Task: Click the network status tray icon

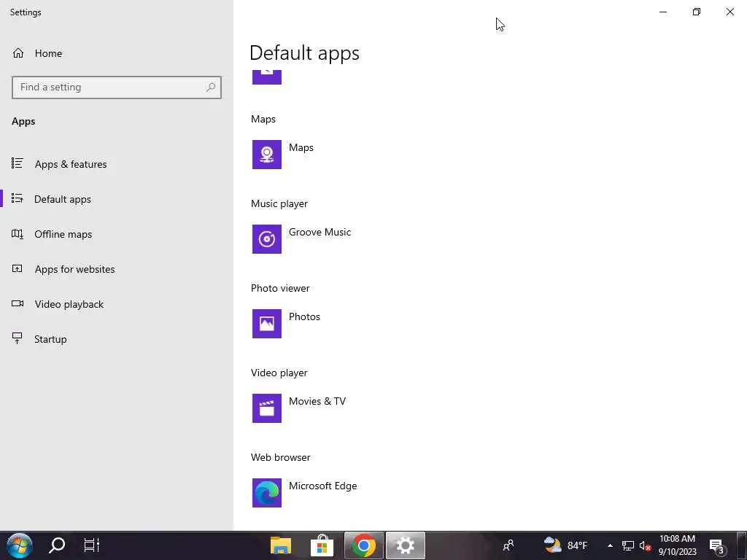Action: coord(628,545)
